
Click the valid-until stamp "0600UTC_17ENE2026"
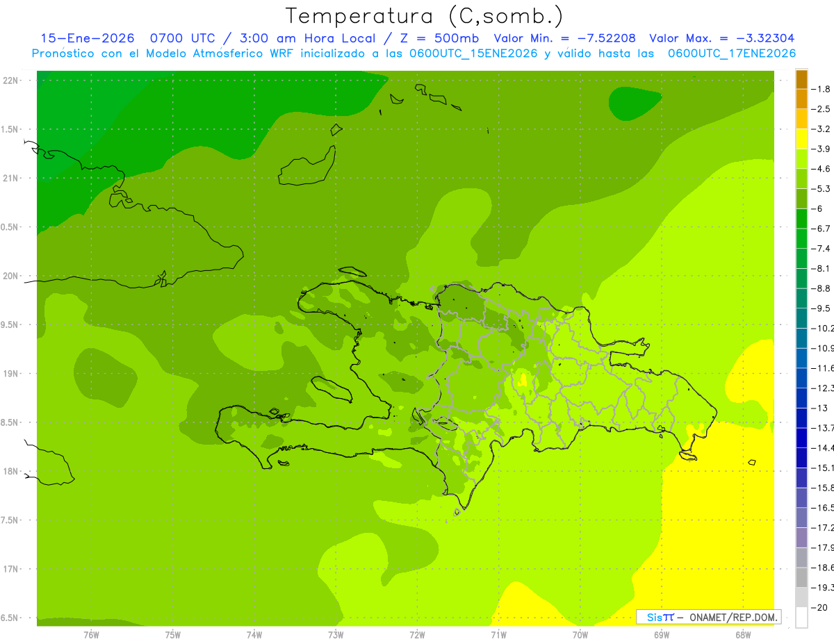pos(731,53)
